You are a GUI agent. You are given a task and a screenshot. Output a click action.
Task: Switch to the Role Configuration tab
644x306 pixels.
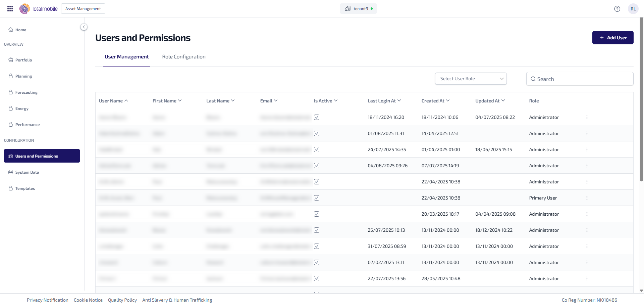183,57
